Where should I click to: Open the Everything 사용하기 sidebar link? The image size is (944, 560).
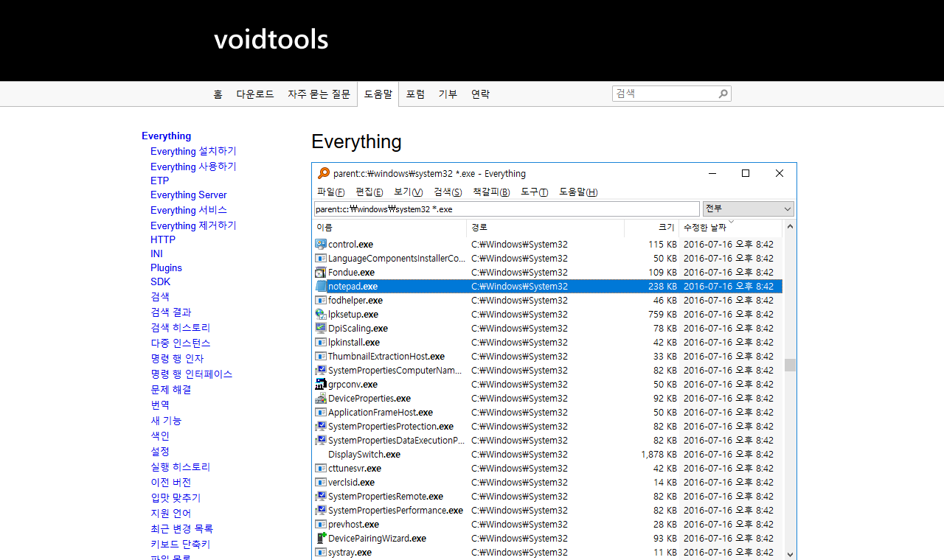pyautogui.click(x=193, y=167)
